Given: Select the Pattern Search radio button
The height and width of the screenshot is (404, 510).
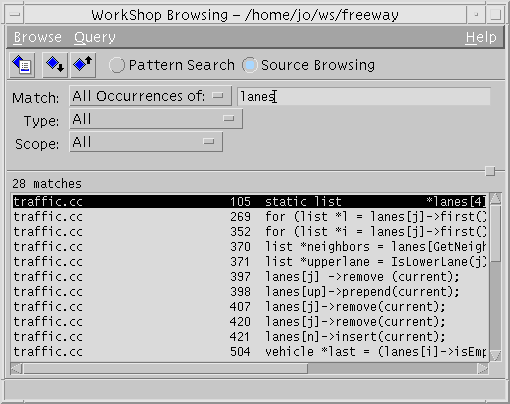Looking at the screenshot, I should pos(117,65).
